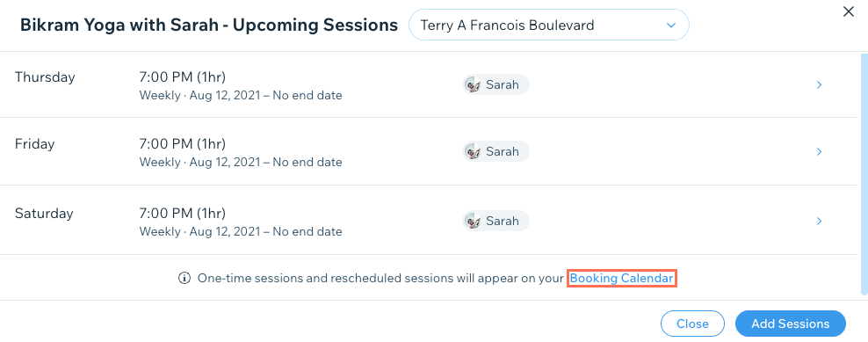The image size is (868, 342).
Task: Click Sarah's avatar in Saturday row
Action: point(472,222)
